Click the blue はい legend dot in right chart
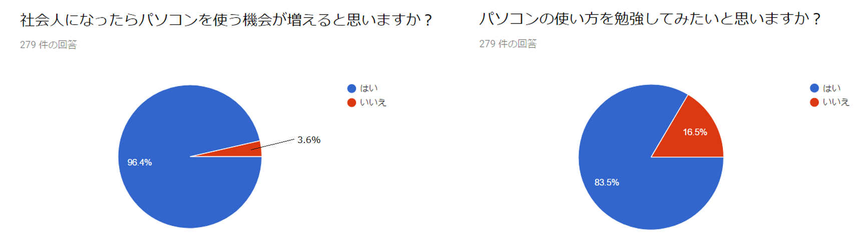Screen dimensions: 868x250 (x=814, y=88)
